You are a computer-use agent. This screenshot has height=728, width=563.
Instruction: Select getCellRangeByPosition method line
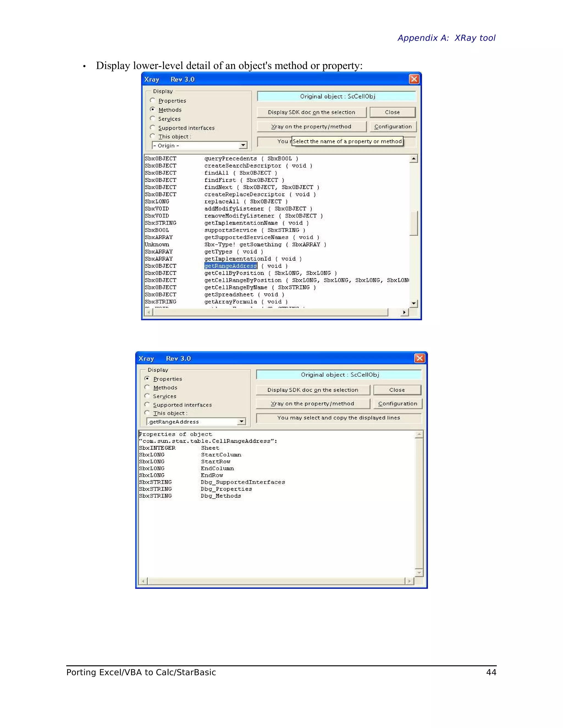point(277,280)
